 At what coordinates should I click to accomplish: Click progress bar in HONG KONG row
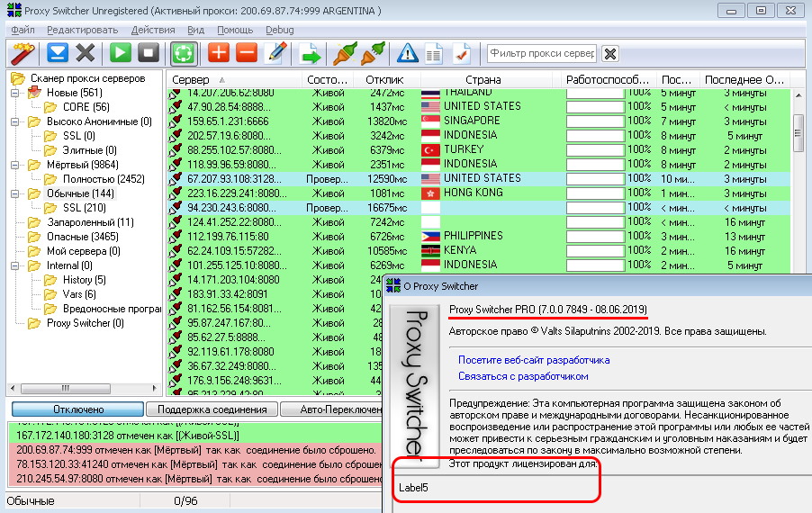[595, 193]
